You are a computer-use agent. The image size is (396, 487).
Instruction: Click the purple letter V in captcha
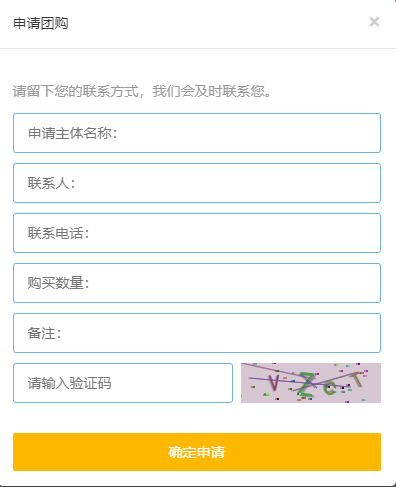274,382
